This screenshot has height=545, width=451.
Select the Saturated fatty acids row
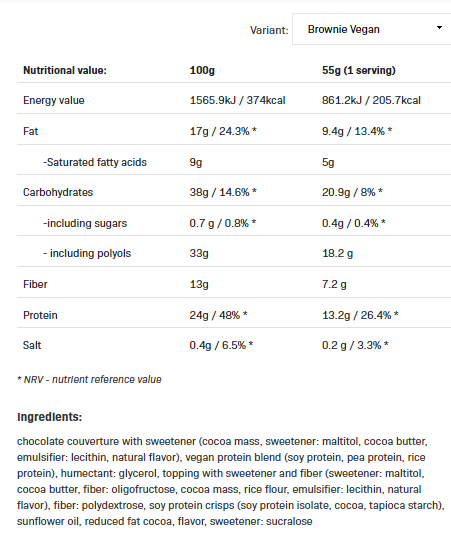234,162
